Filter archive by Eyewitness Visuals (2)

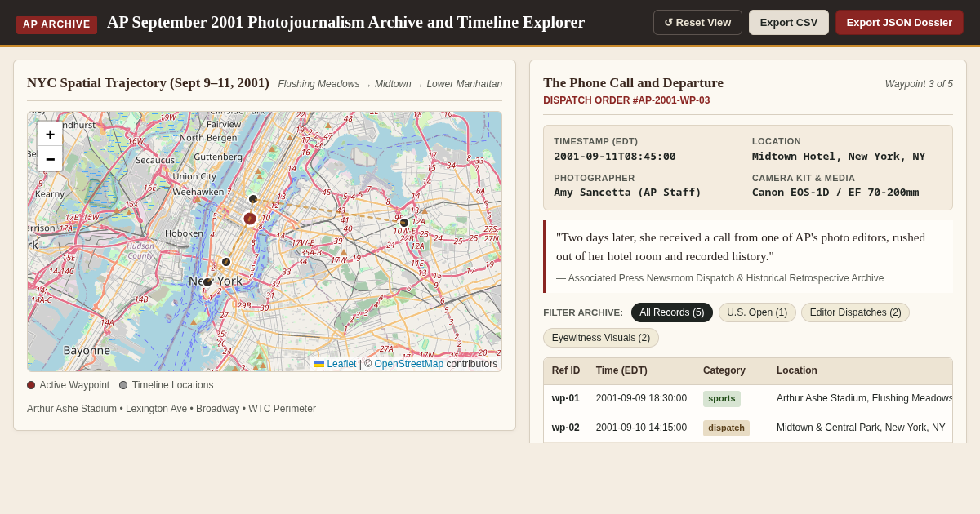pos(601,338)
